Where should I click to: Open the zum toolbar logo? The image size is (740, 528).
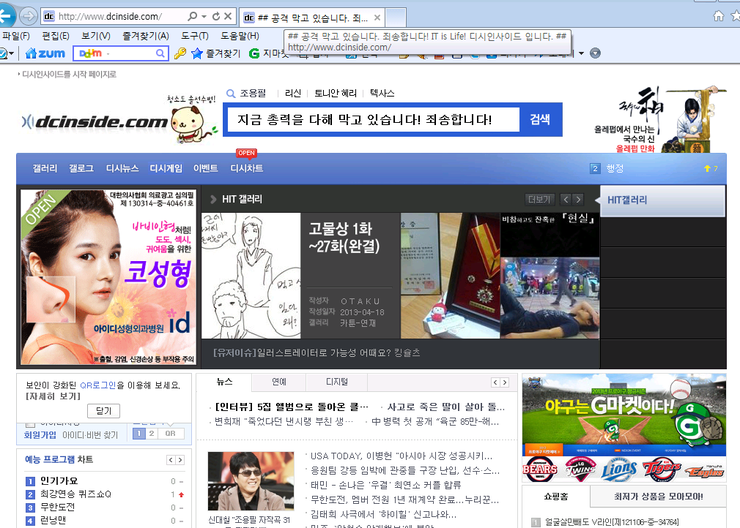pyautogui.click(x=45, y=53)
